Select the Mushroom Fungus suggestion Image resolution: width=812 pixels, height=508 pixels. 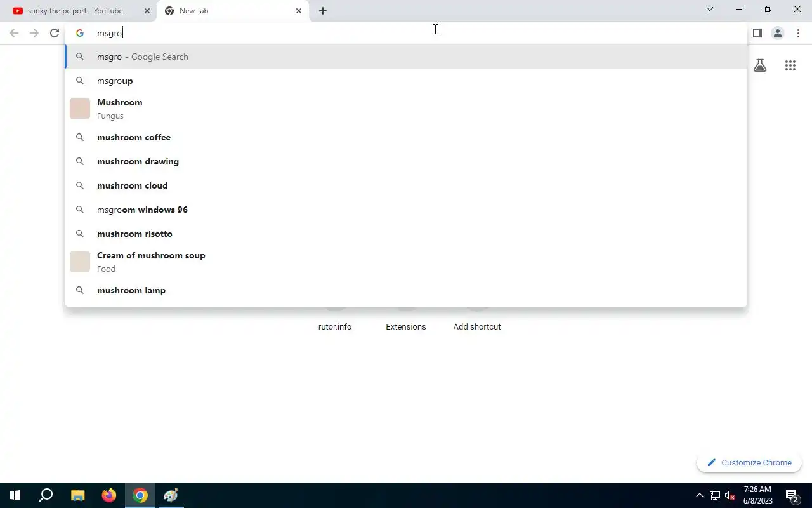point(406,109)
